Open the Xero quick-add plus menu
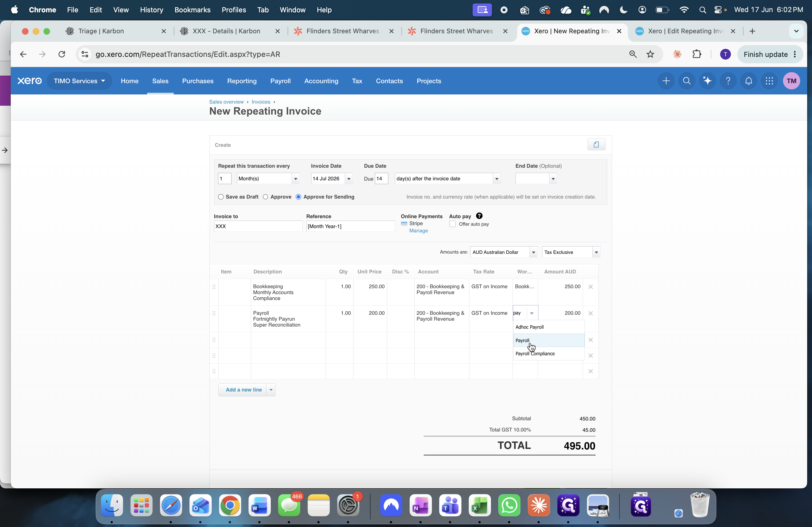812x527 pixels. coord(666,81)
